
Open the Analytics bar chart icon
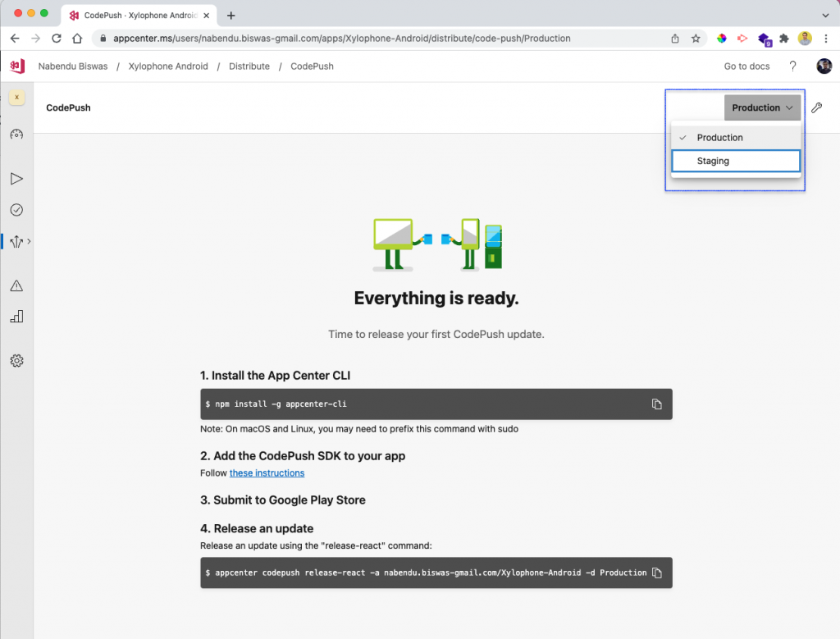coord(16,316)
